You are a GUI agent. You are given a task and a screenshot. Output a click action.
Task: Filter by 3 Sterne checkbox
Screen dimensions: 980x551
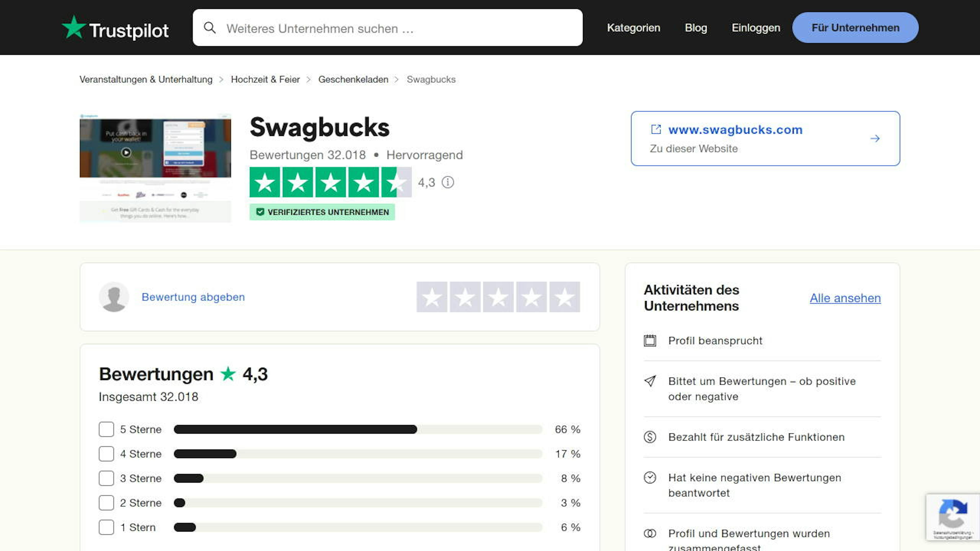[106, 478]
